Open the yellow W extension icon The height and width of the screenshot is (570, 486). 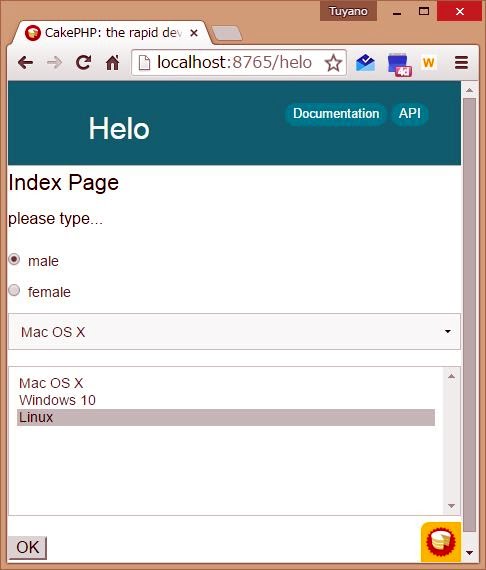[x=429, y=63]
